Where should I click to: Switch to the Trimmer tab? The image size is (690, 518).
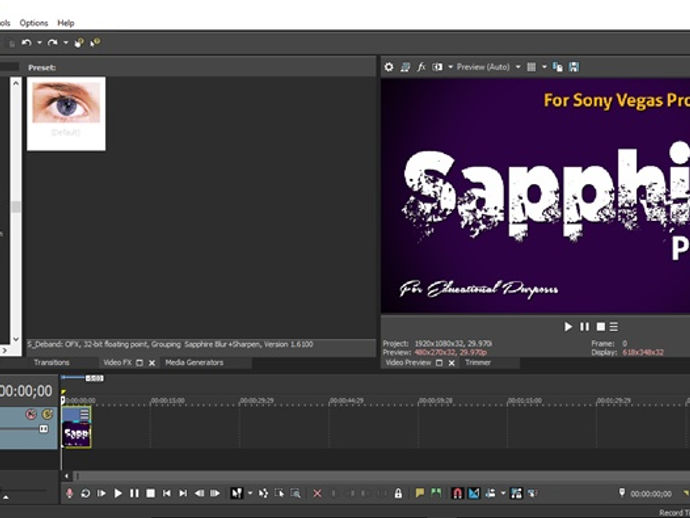pos(477,363)
